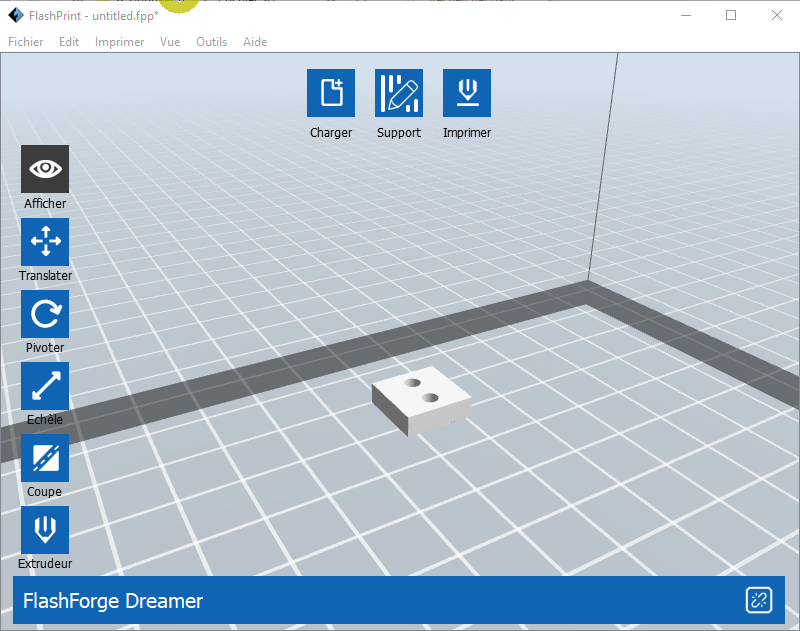Viewport: 800px width, 631px height.
Task: Select the Extrudeur extruder tool
Action: click(x=45, y=530)
